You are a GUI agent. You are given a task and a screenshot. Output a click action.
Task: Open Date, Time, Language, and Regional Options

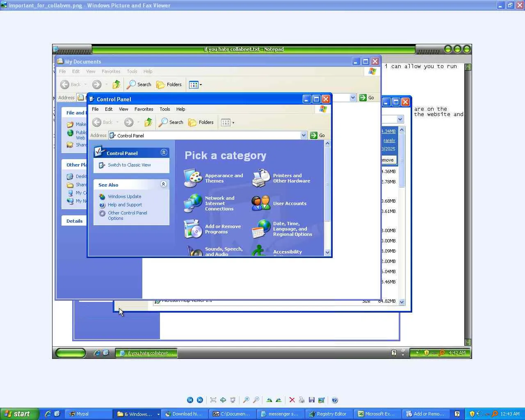tap(282, 229)
